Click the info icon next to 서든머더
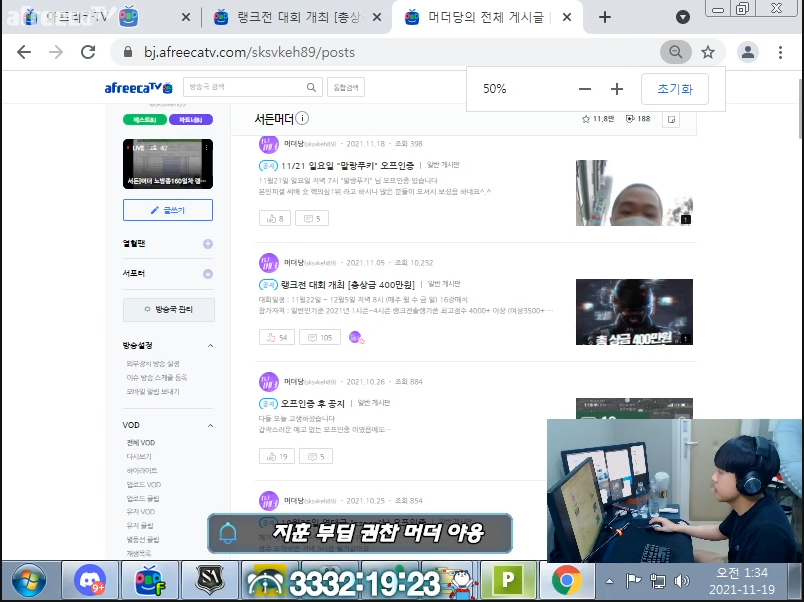This screenshot has width=804, height=602. pos(302,119)
